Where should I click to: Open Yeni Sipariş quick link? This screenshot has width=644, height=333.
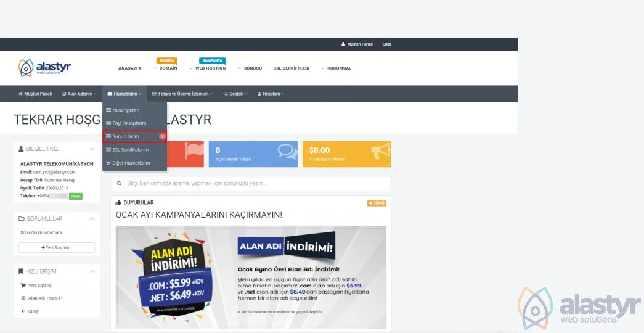(x=40, y=286)
